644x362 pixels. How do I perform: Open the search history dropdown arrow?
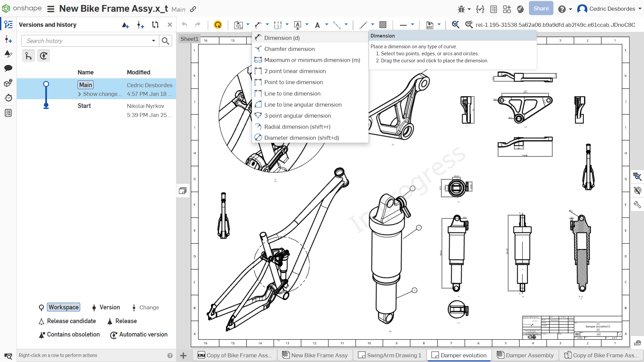pyautogui.click(x=154, y=41)
